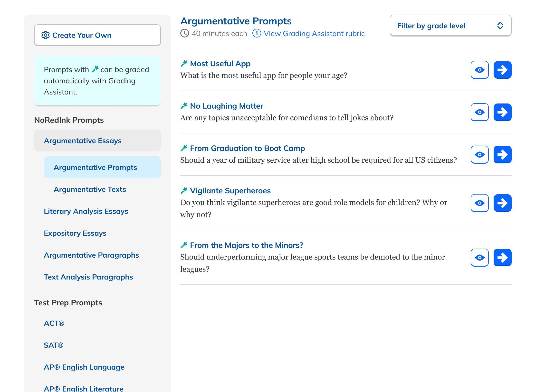Open the Vigilante Superheroes prompt title
This screenshot has width=536, height=392.
pyautogui.click(x=230, y=191)
